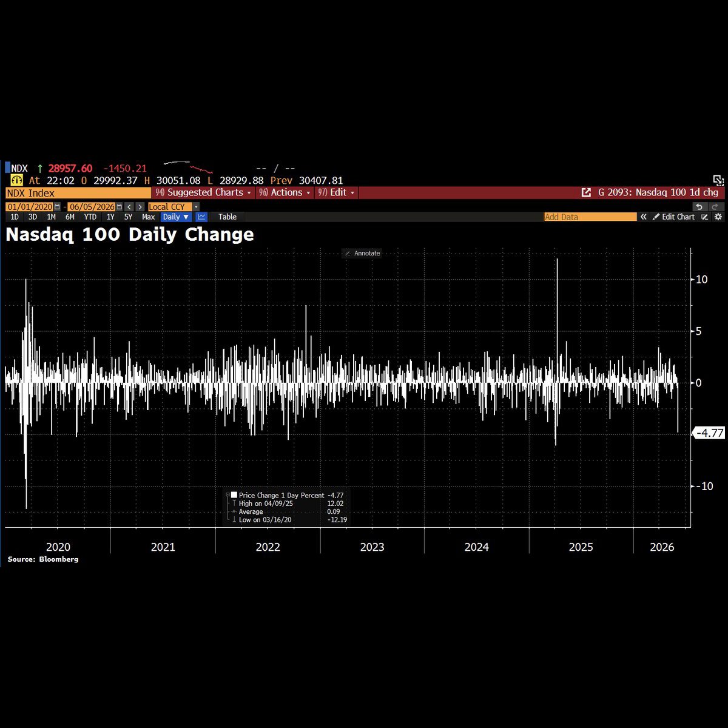The height and width of the screenshot is (728, 728).
Task: Open chart settings gear icon
Action: click(718, 217)
